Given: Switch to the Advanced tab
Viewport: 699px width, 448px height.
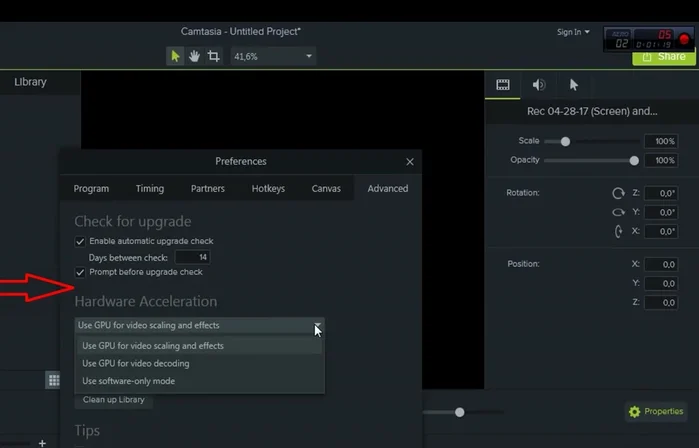Looking at the screenshot, I should click(x=388, y=189).
